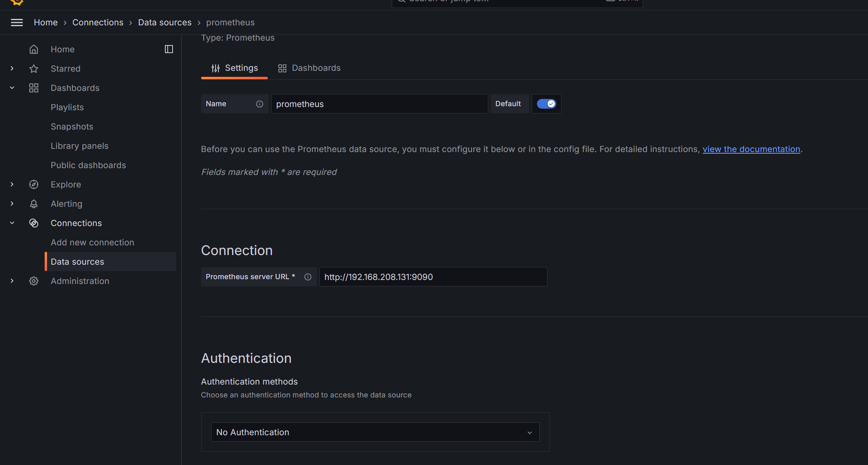Click the Prometheus server URL field

tap(433, 277)
